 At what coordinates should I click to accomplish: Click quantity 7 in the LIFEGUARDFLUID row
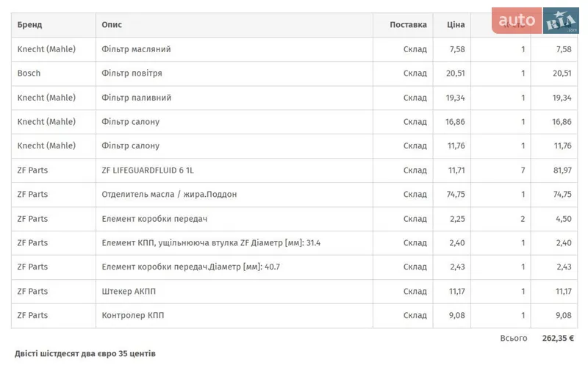click(x=523, y=170)
